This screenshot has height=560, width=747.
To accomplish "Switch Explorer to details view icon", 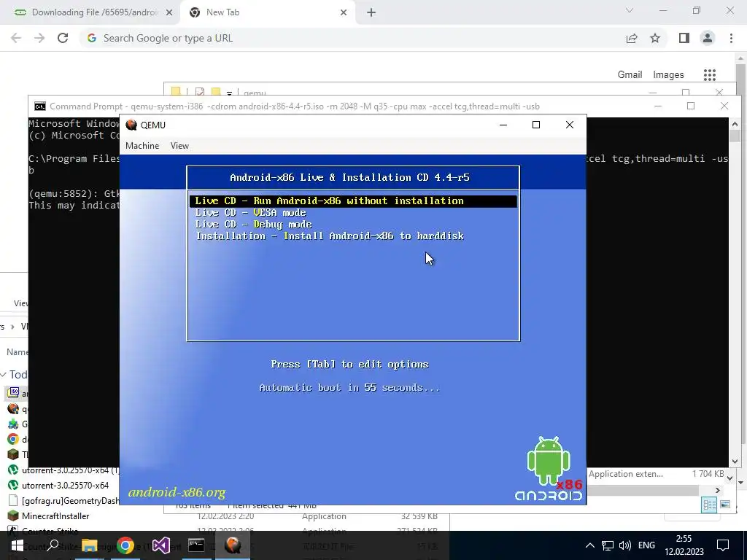I will click(x=709, y=505).
